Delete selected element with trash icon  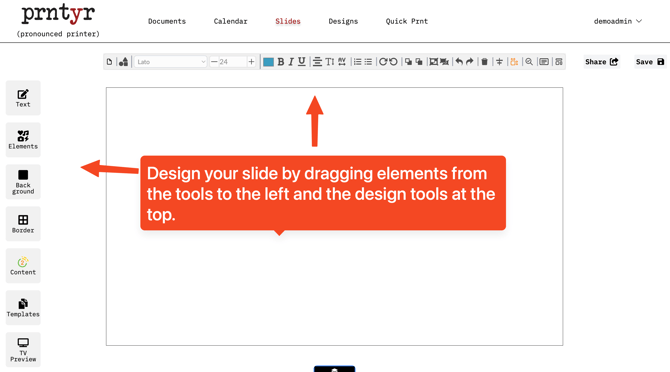pyautogui.click(x=484, y=62)
